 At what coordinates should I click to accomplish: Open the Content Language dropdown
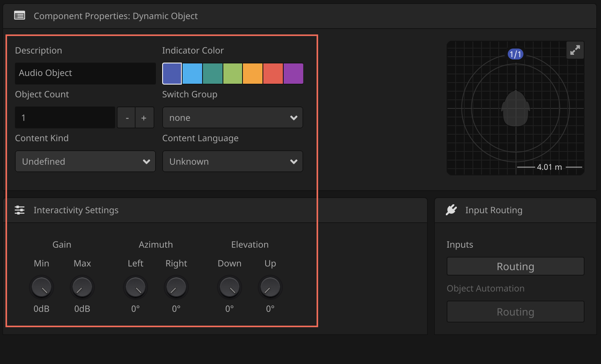[x=233, y=161]
